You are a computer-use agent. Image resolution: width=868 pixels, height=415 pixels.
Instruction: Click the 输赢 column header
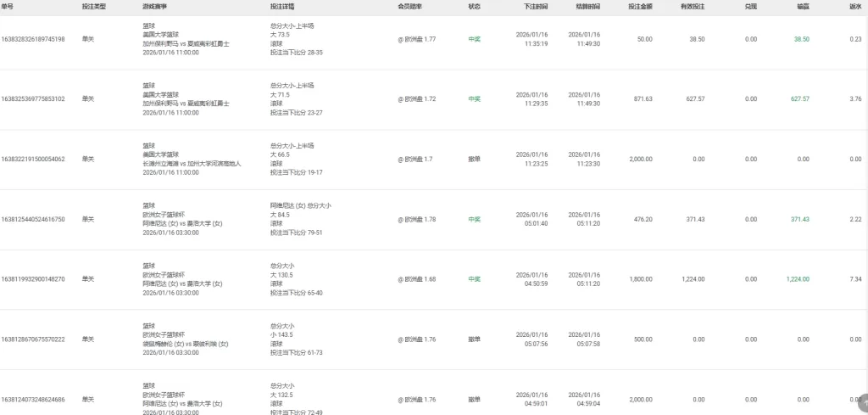click(x=802, y=6)
